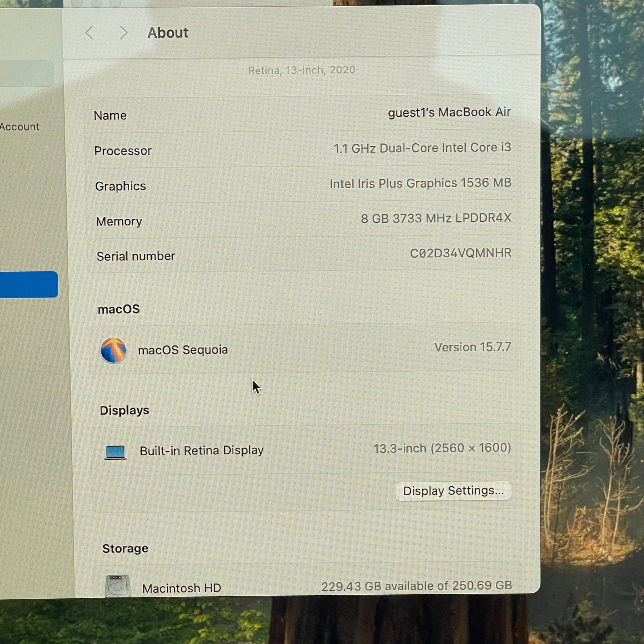The height and width of the screenshot is (644, 644).
Task: Click the Storage section heading
Action: [125, 549]
